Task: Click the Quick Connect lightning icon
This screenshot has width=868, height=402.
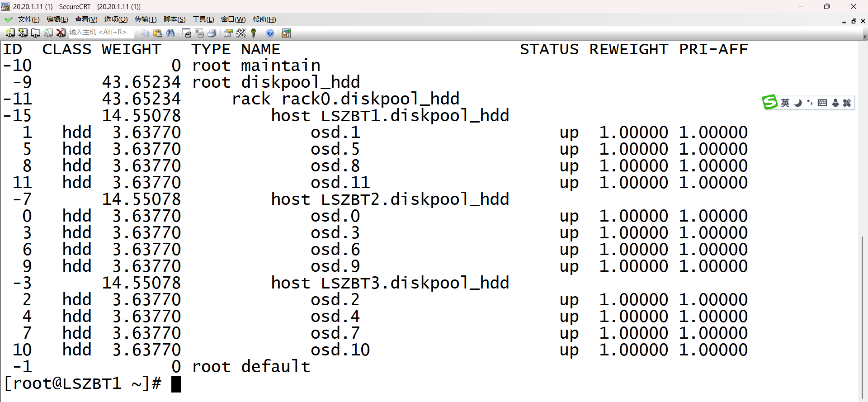Action: [23, 33]
